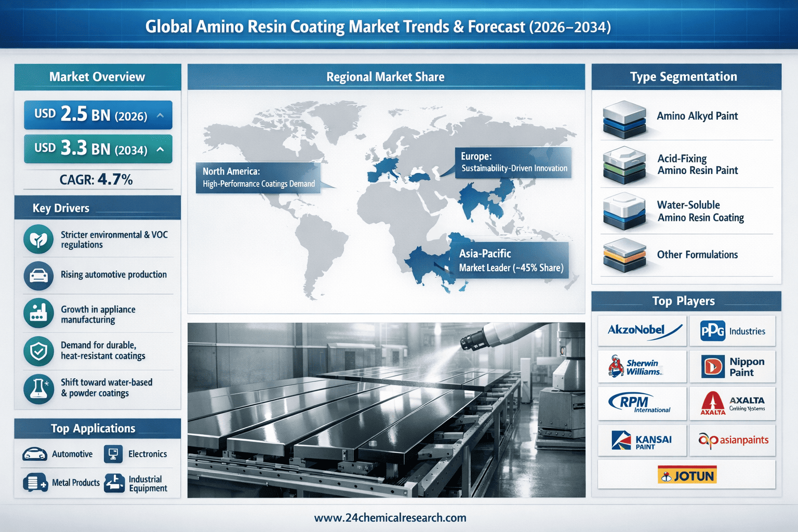This screenshot has height=532, width=798.
Task: Select the car icon for automotive production
Action: [38, 275]
